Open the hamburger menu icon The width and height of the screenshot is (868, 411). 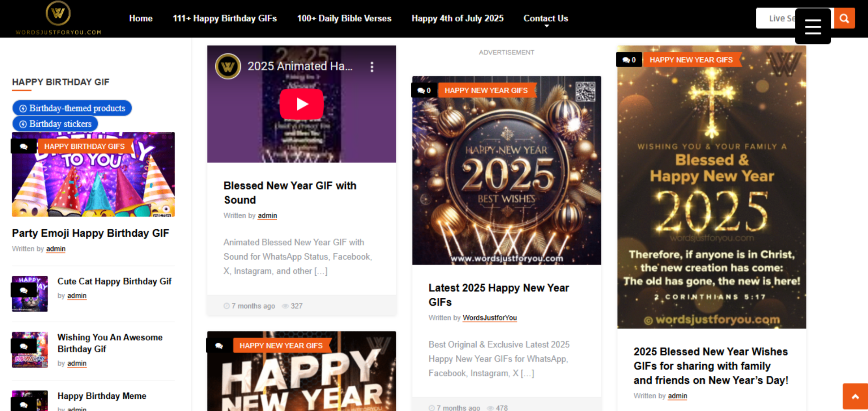(x=813, y=26)
